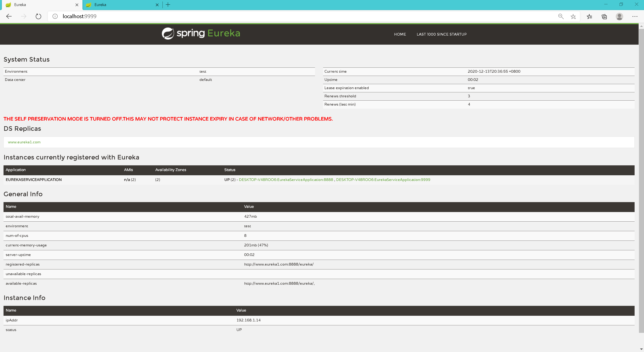Reload the page with refresh icon
The height and width of the screenshot is (352, 644).
click(x=38, y=16)
